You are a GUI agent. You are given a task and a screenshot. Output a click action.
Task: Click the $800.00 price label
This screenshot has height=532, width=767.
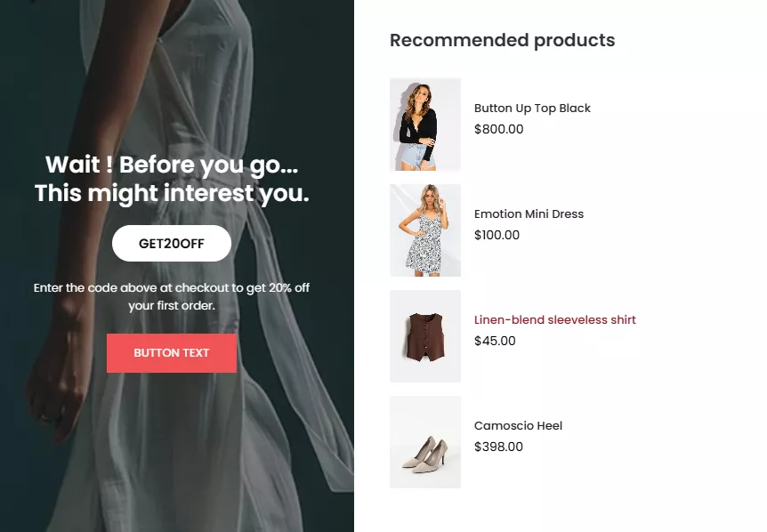498,129
